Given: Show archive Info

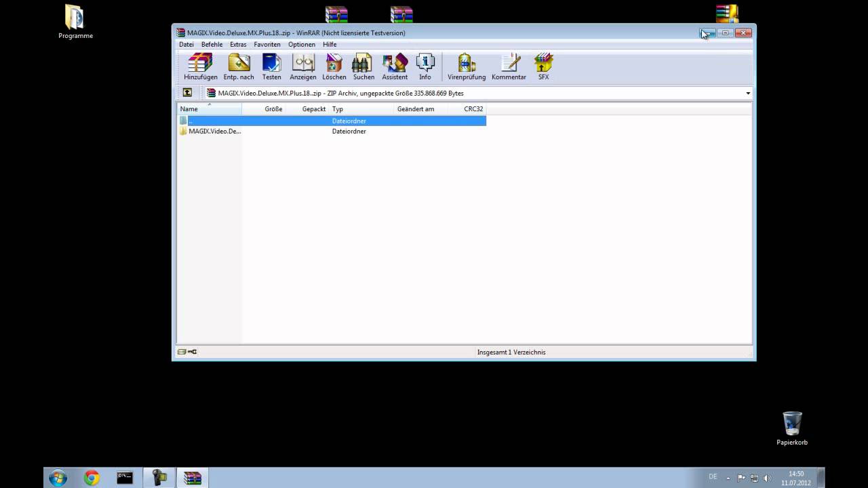Looking at the screenshot, I should [425, 67].
